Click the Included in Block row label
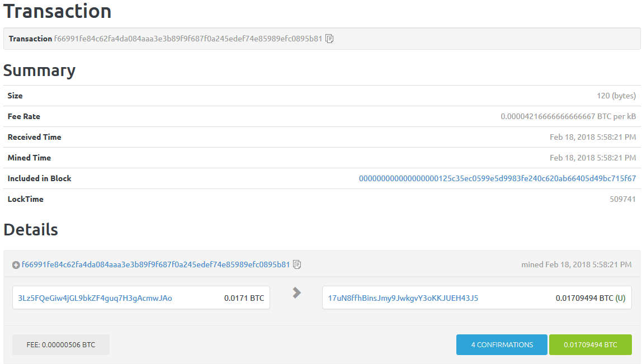The height and width of the screenshot is (364, 642). [39, 178]
